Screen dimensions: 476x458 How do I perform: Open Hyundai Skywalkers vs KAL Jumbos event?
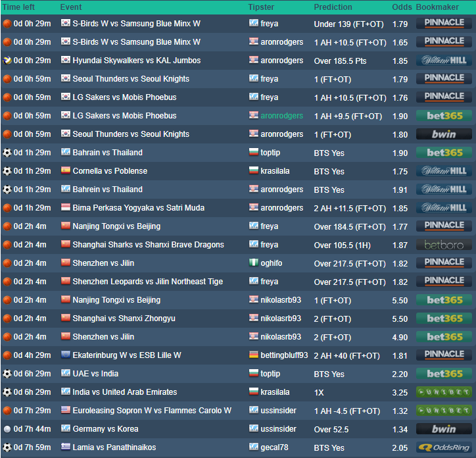click(137, 61)
